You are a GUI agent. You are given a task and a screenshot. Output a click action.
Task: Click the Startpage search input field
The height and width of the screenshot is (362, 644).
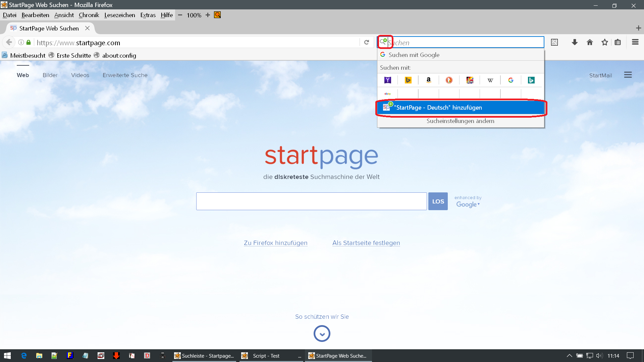(x=311, y=201)
